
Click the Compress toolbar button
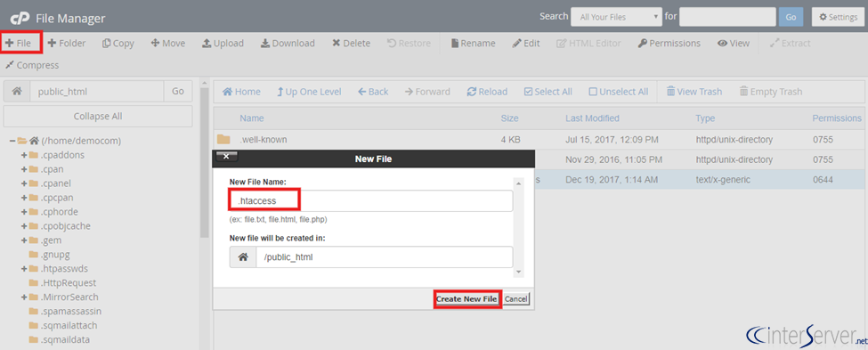click(x=31, y=65)
